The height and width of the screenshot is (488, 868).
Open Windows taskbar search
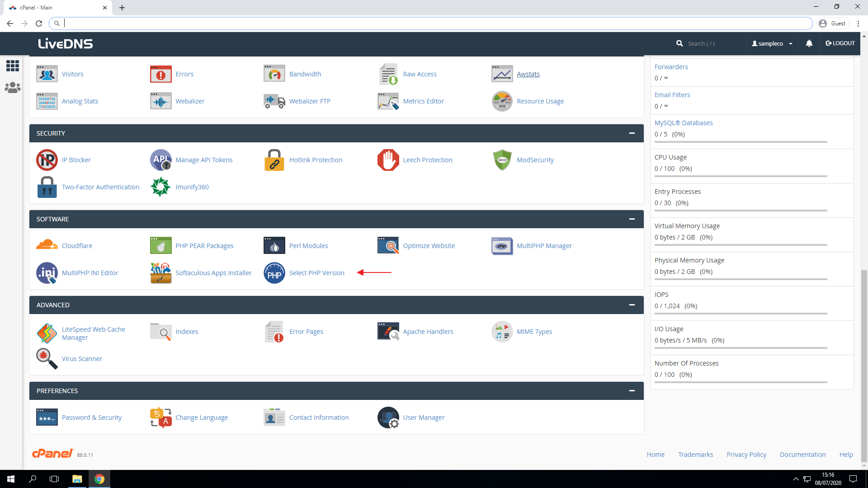33,479
